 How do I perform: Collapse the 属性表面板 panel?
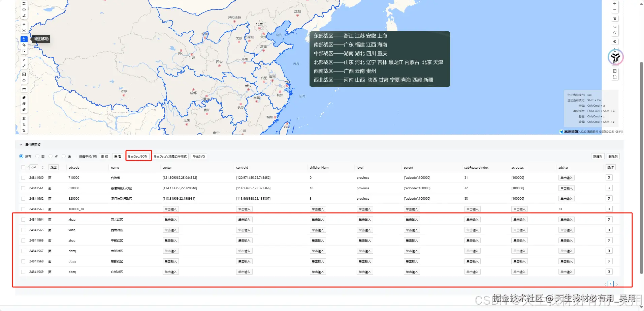(x=21, y=144)
